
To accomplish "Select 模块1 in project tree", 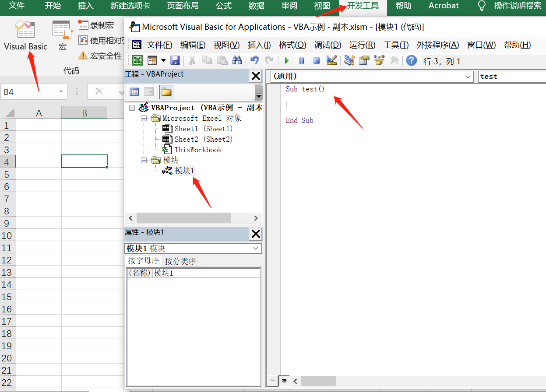I will click(x=184, y=171).
